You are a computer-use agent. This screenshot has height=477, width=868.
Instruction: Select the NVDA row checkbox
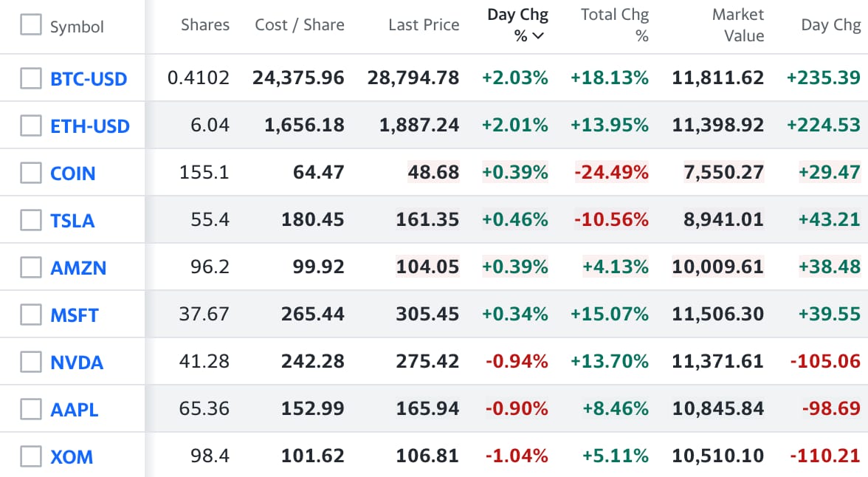[31, 362]
